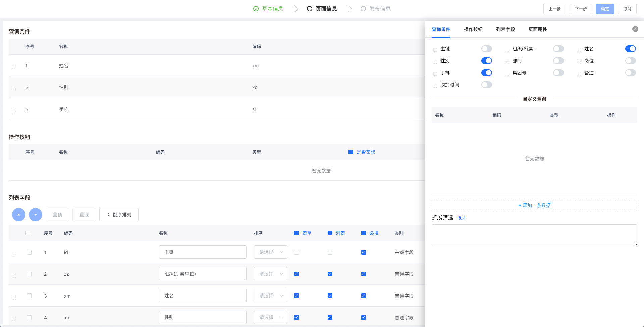This screenshot has width=644, height=327.
Task: Open 排序 dropdown for xb row
Action: click(x=271, y=317)
